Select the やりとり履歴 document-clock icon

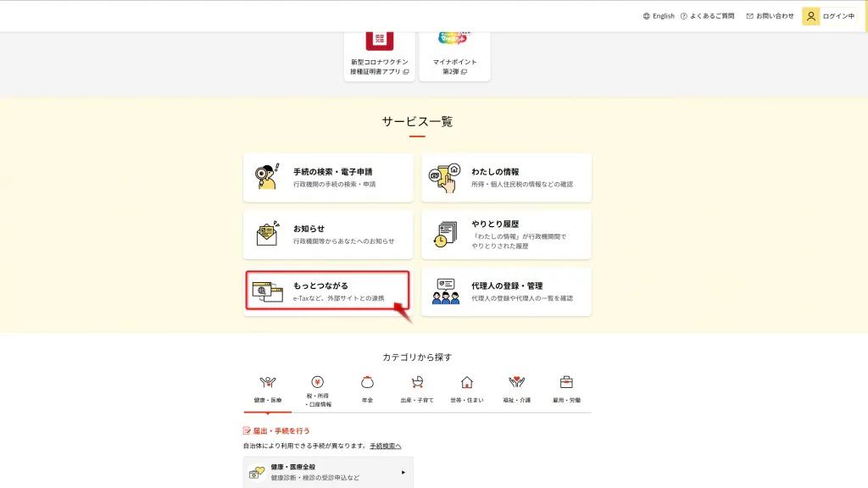tap(445, 234)
